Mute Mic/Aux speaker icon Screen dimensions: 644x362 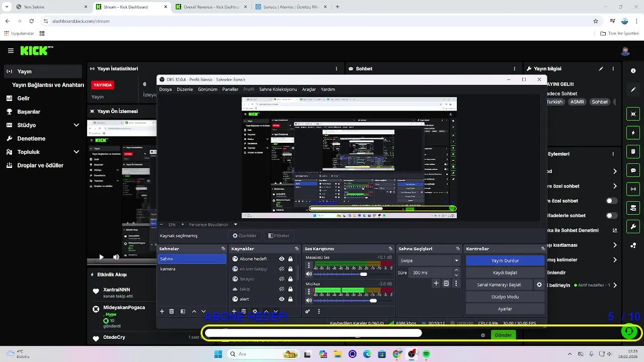(x=309, y=301)
